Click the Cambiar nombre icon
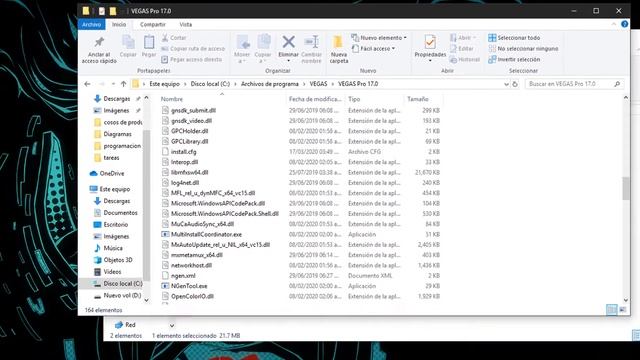Viewport: 640px width, 360px height. tap(311, 42)
